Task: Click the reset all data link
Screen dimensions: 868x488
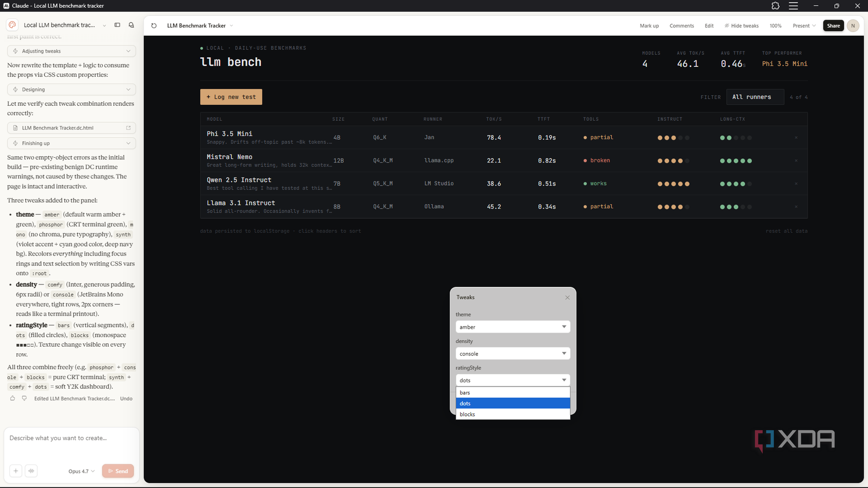Action: pos(786,231)
